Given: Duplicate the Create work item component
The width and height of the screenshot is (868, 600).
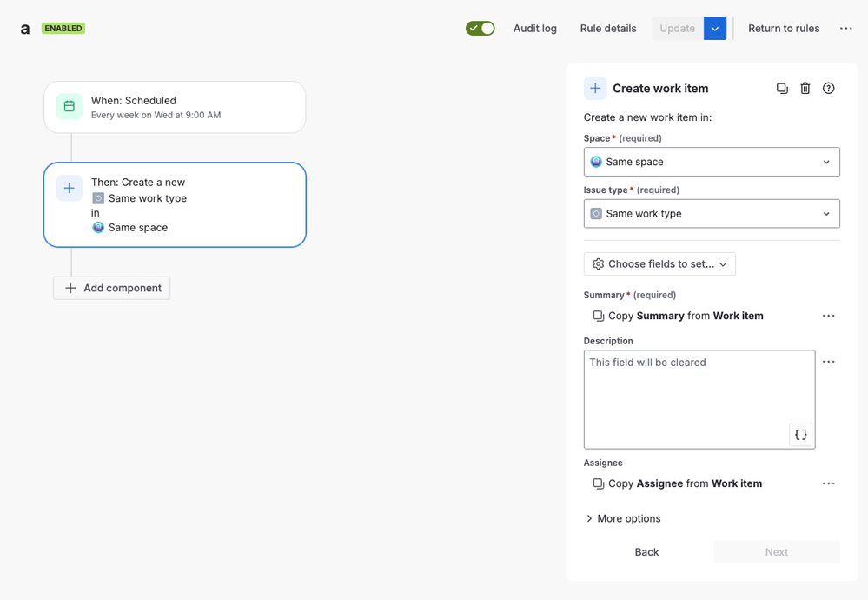Looking at the screenshot, I should (782, 88).
